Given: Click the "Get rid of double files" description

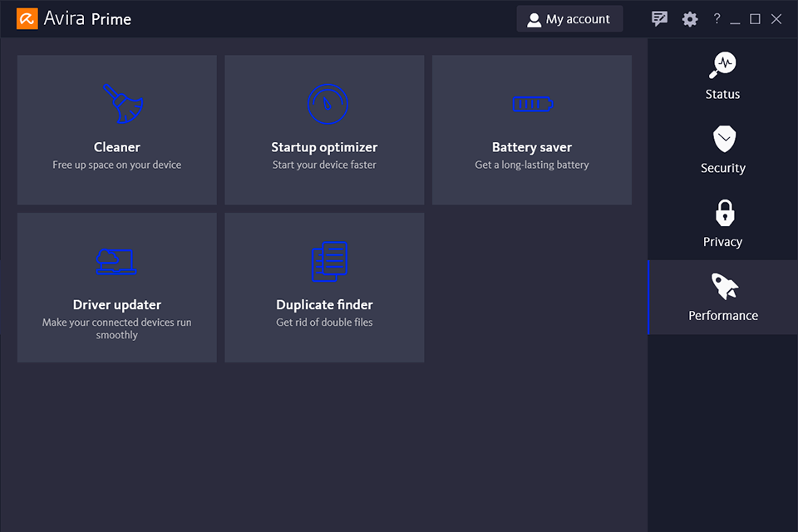Looking at the screenshot, I should point(324,322).
